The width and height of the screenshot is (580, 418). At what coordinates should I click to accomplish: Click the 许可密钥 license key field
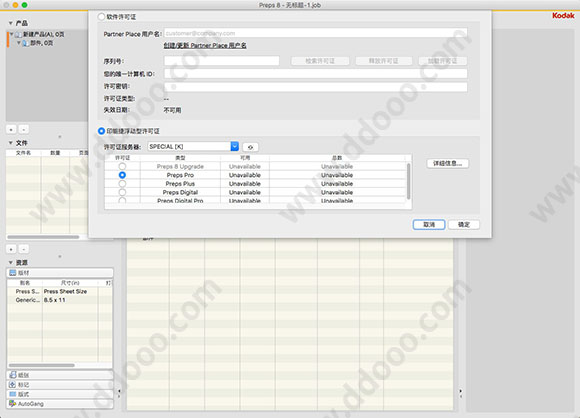(316, 87)
